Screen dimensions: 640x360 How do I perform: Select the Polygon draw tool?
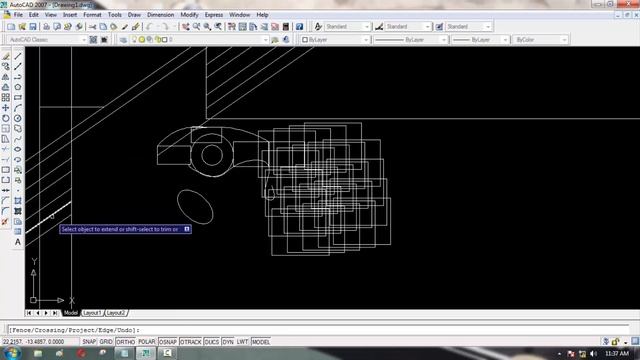pos(18,87)
